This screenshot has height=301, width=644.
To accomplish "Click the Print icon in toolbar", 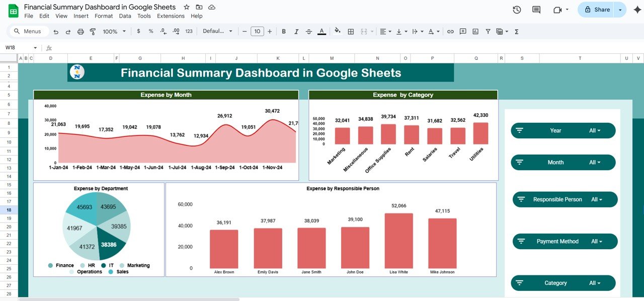I will point(80,31).
